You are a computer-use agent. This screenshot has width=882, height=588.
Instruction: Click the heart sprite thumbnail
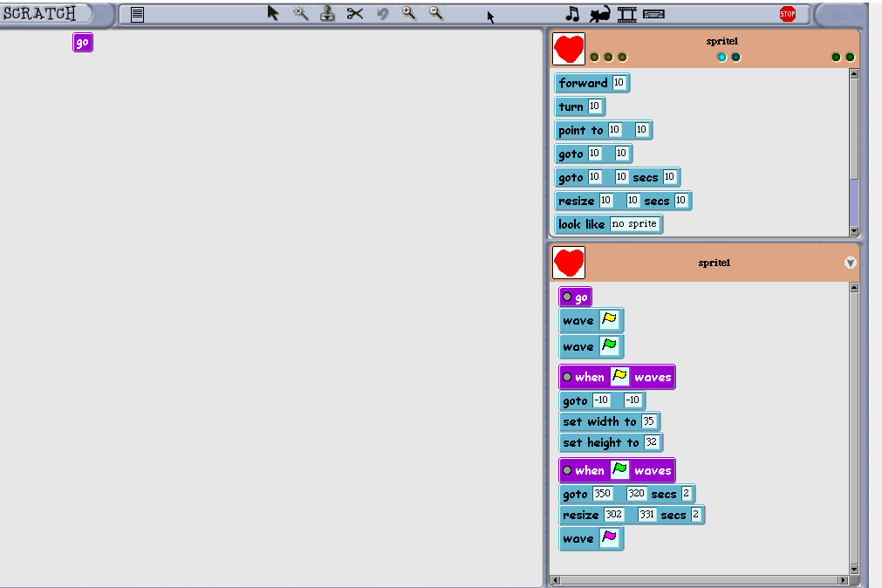point(568,49)
